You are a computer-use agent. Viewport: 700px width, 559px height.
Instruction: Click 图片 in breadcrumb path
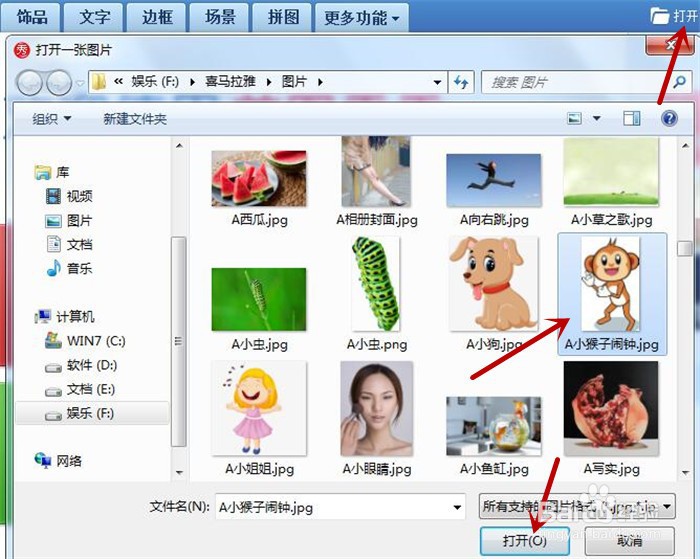tap(294, 82)
